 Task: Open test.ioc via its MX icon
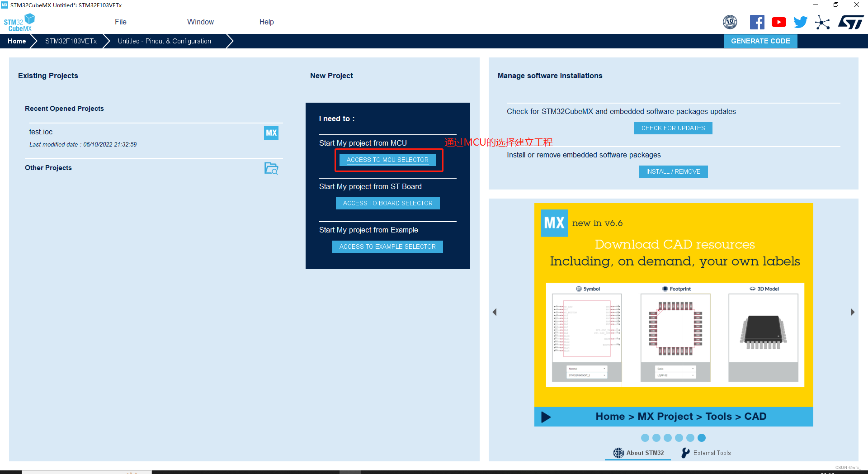click(x=271, y=133)
